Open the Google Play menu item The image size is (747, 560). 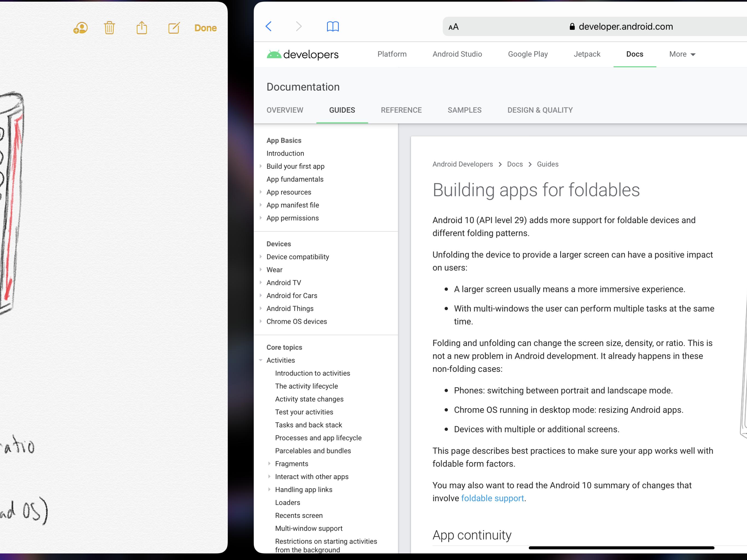coord(527,54)
